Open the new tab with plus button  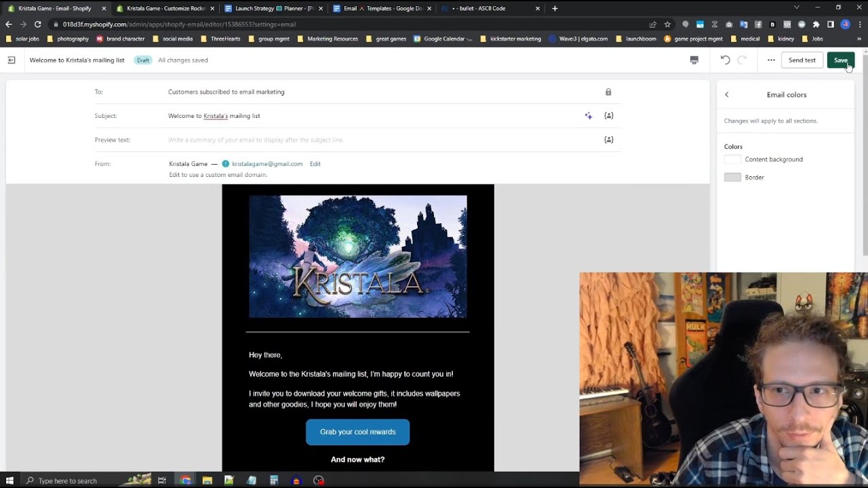[555, 8]
